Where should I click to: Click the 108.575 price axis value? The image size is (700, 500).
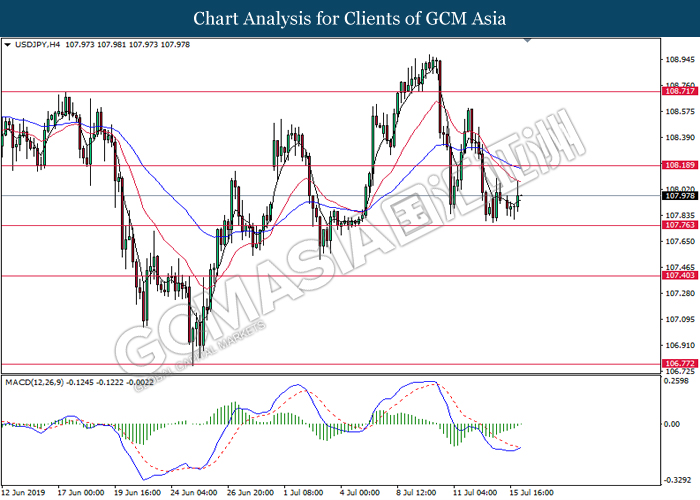click(680, 112)
